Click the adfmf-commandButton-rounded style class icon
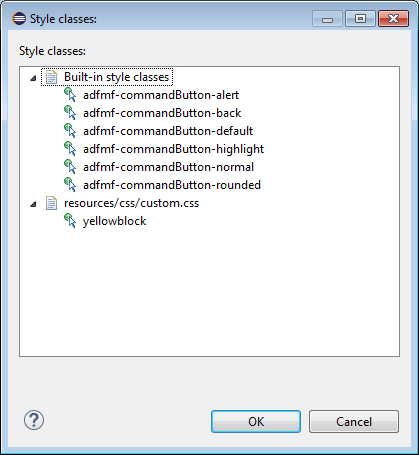The height and width of the screenshot is (455, 419). tap(70, 185)
